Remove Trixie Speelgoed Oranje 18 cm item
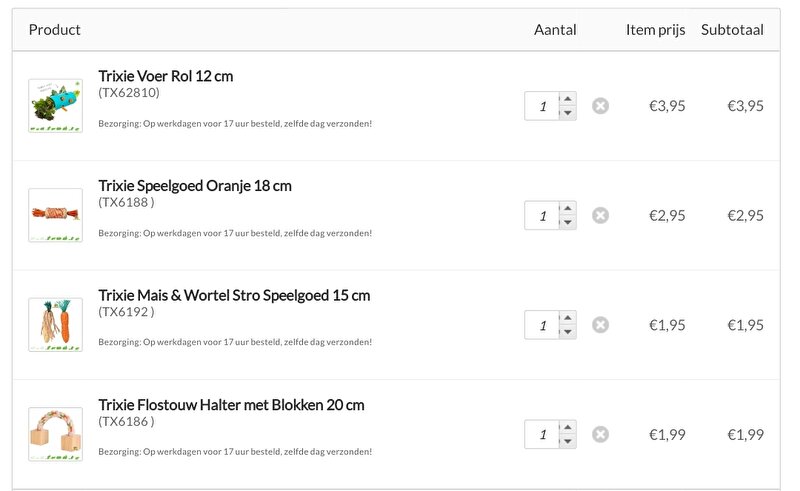 (601, 215)
